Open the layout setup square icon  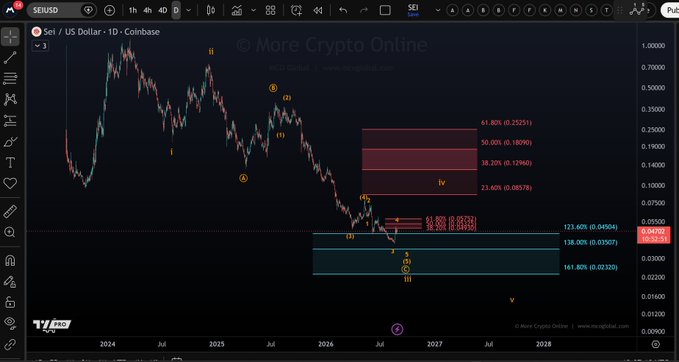[x=385, y=10]
